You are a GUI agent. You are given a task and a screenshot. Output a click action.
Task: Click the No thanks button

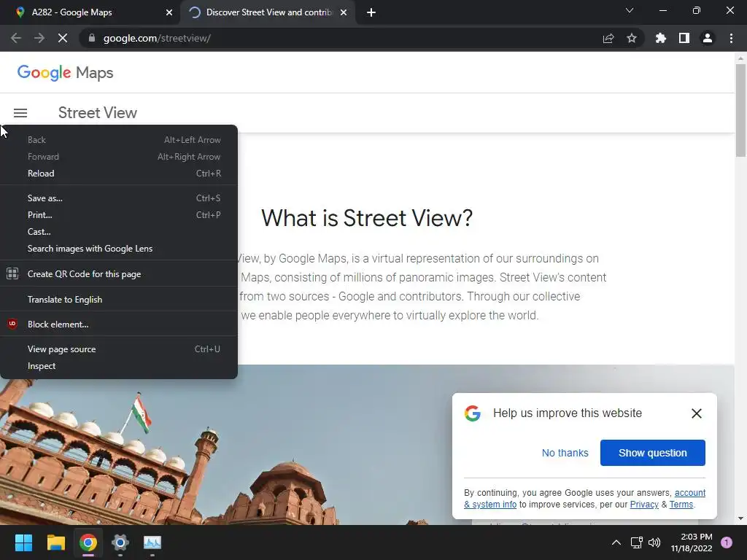pyautogui.click(x=565, y=453)
